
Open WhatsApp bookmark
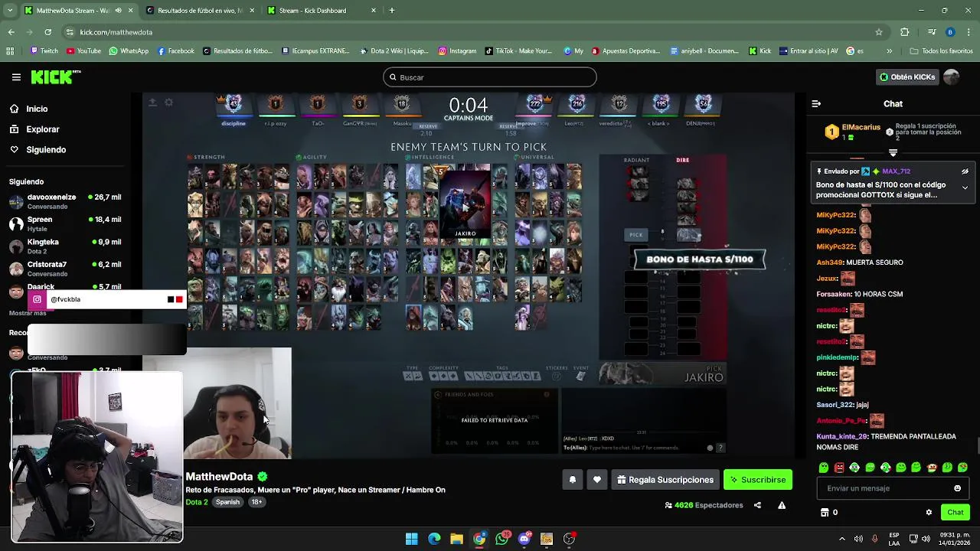[x=129, y=51]
